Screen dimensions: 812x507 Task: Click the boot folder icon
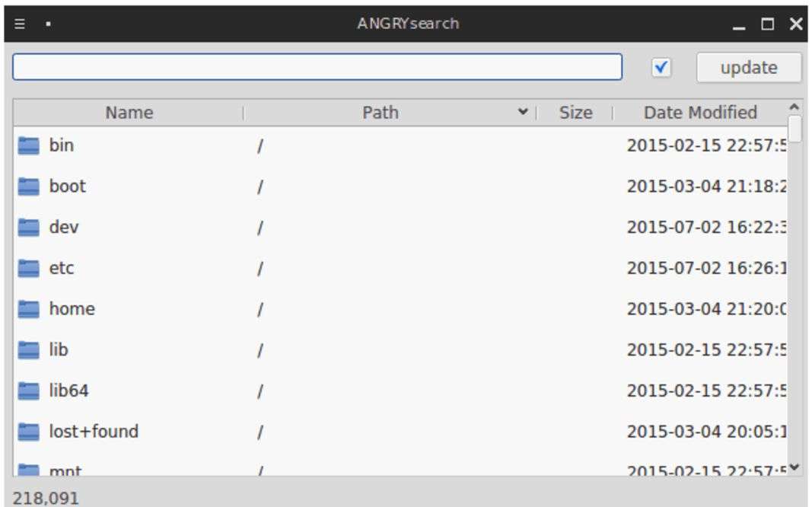29,187
